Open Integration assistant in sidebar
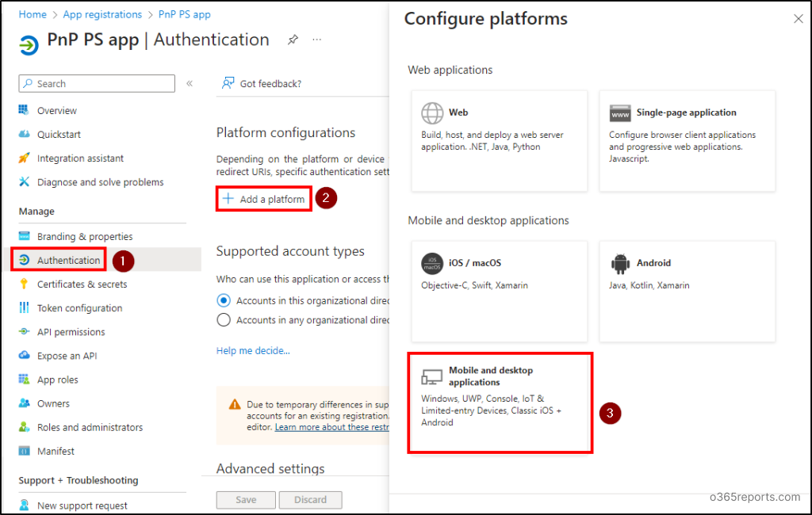 click(80, 158)
